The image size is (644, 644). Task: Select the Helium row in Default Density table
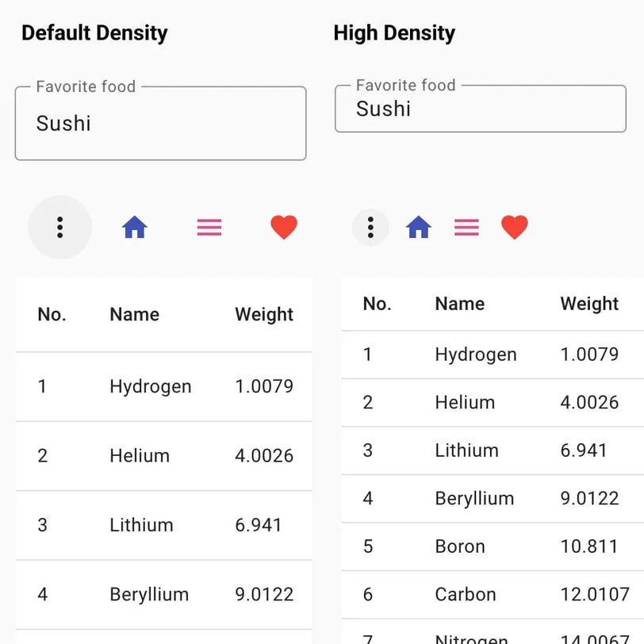[164, 456]
